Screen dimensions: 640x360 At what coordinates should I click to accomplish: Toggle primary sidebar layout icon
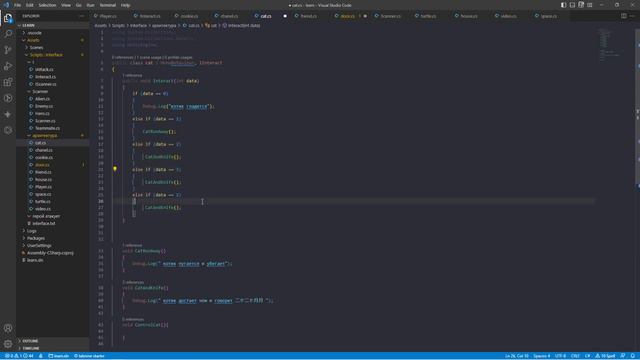(563, 5)
